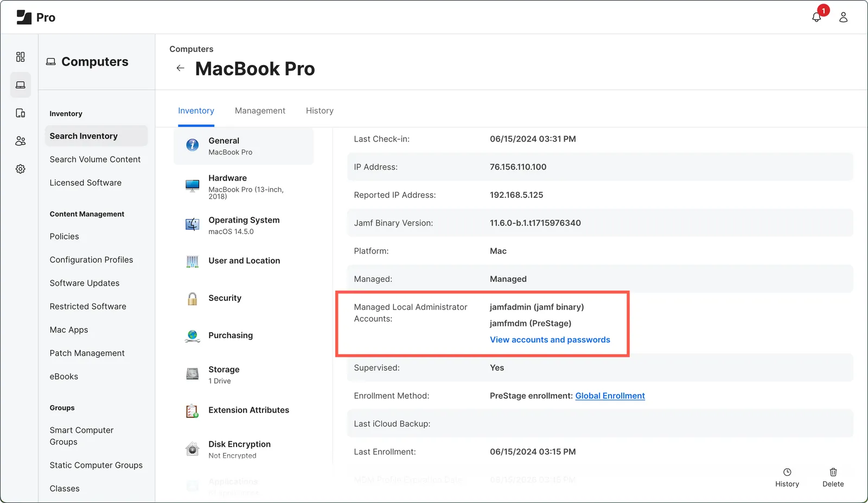
Task: Open the Devices section in the sidebar
Action: [x=20, y=113]
